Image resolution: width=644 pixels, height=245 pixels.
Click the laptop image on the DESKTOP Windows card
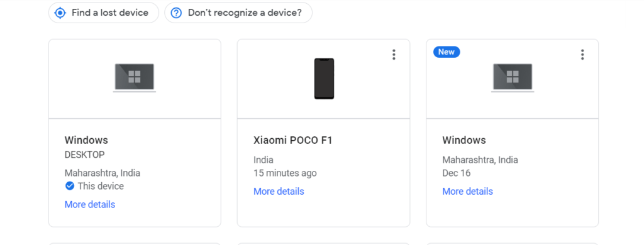(x=135, y=78)
